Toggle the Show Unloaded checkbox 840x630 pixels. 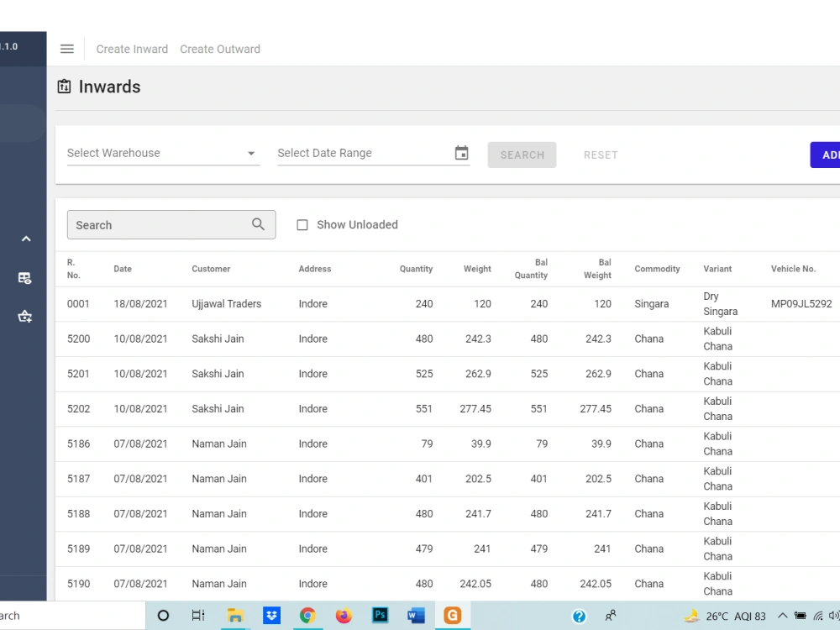[x=302, y=225]
